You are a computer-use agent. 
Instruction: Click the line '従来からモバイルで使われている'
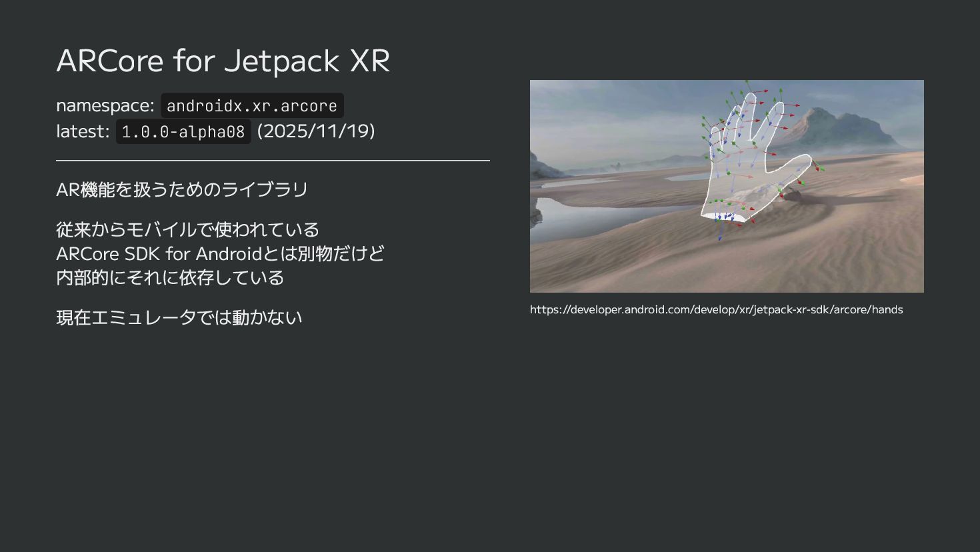(188, 229)
